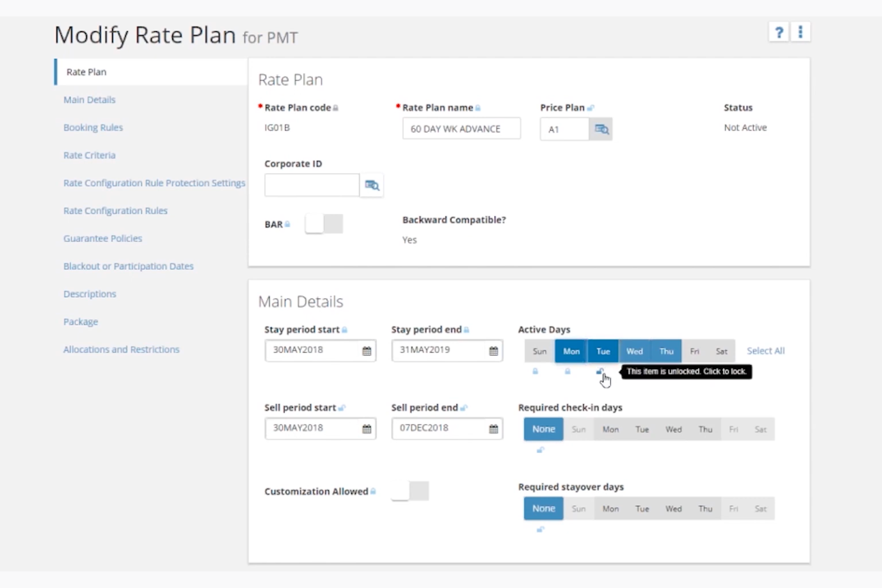
Task: Click the Corporate ID input field
Action: 312,185
